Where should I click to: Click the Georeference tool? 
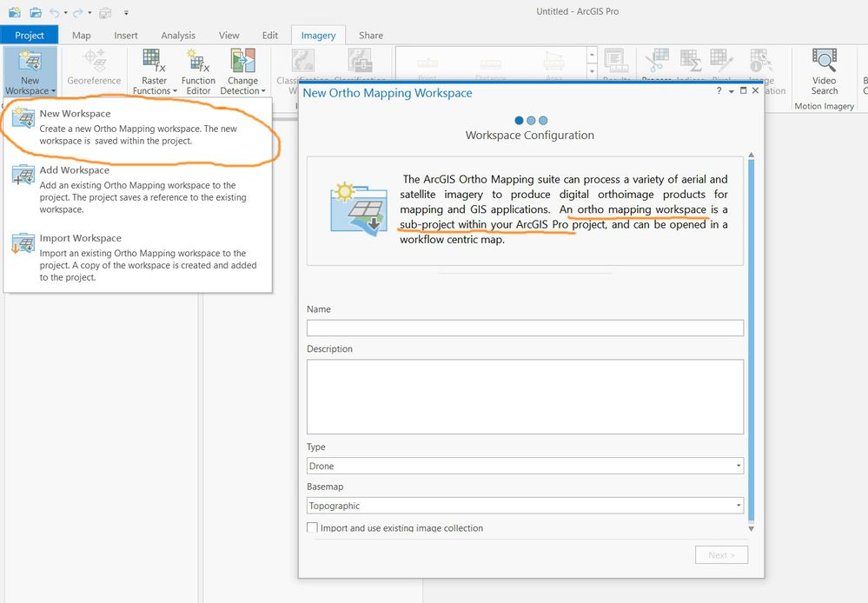(94, 67)
